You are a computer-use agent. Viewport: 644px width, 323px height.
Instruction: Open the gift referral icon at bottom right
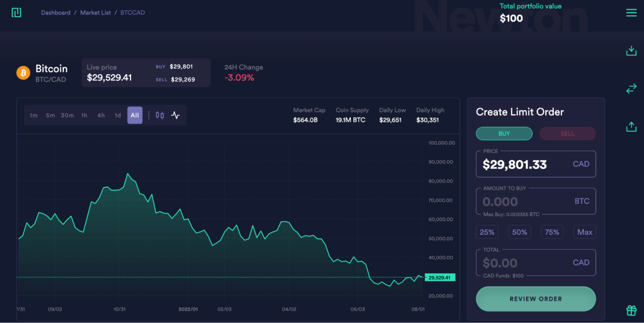631,310
